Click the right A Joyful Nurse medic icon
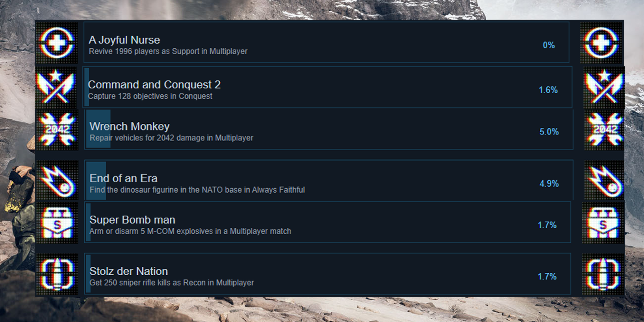 click(x=601, y=43)
